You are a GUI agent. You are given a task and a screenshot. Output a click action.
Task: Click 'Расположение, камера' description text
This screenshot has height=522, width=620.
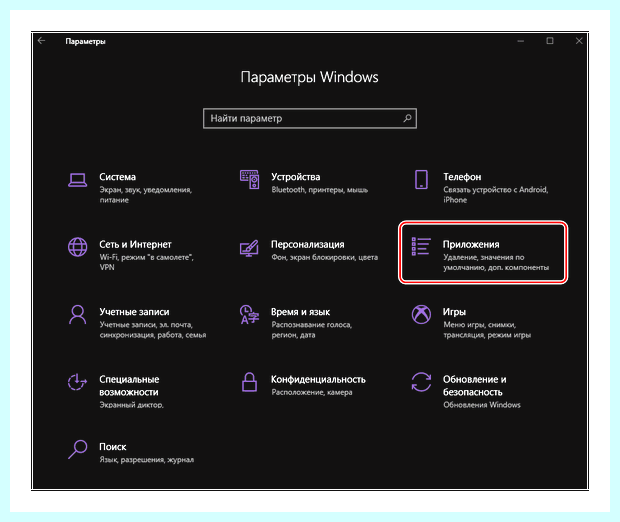click(312, 392)
